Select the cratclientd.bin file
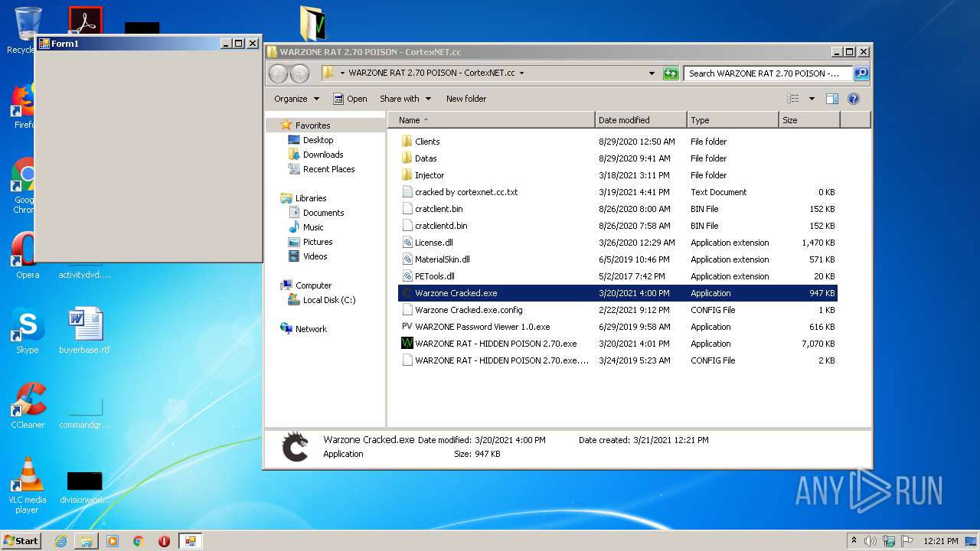The width and height of the screenshot is (980, 551). (x=617, y=226)
